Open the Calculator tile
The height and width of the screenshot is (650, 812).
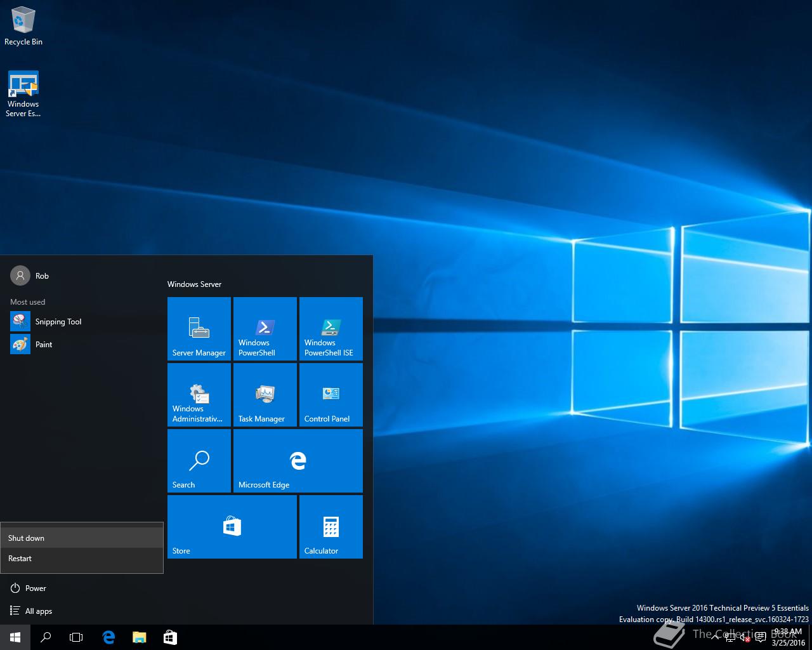tap(331, 527)
